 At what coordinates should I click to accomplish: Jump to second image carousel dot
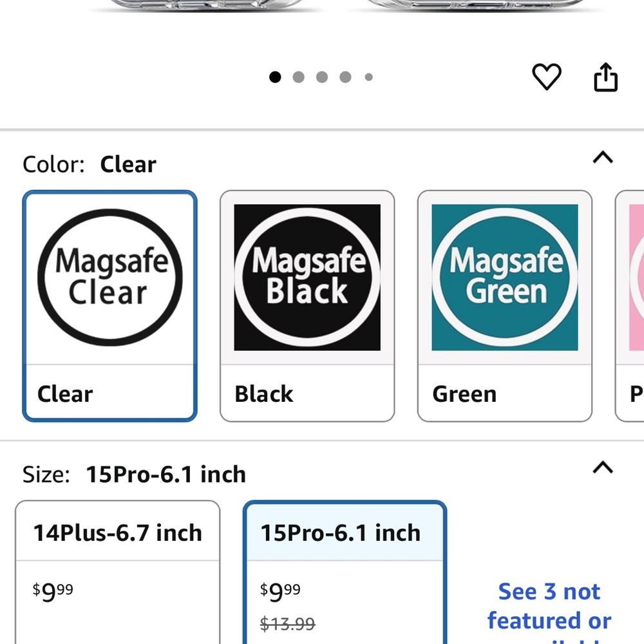pos(298,77)
